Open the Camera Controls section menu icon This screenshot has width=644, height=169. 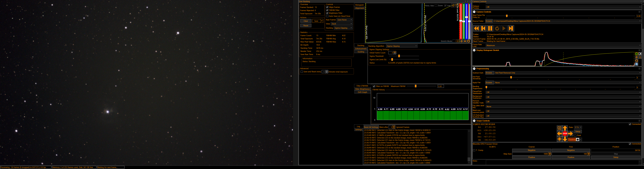pos(640,12)
